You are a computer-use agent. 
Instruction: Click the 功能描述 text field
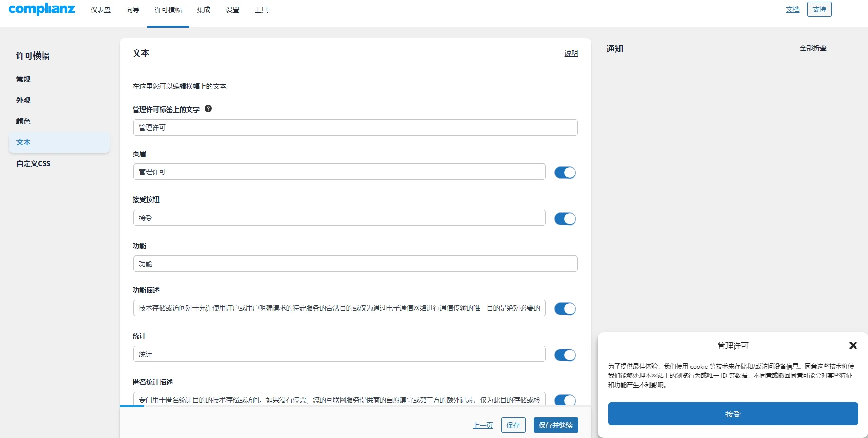[x=340, y=308]
